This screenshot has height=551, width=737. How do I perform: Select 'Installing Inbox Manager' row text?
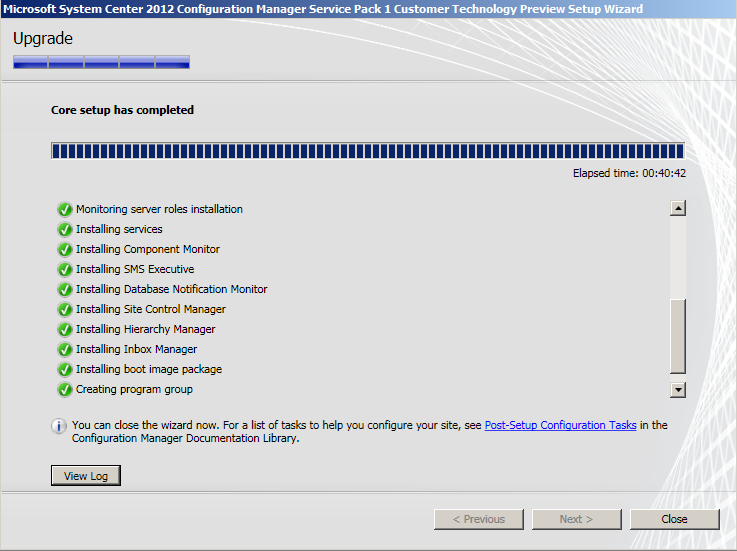(x=137, y=349)
